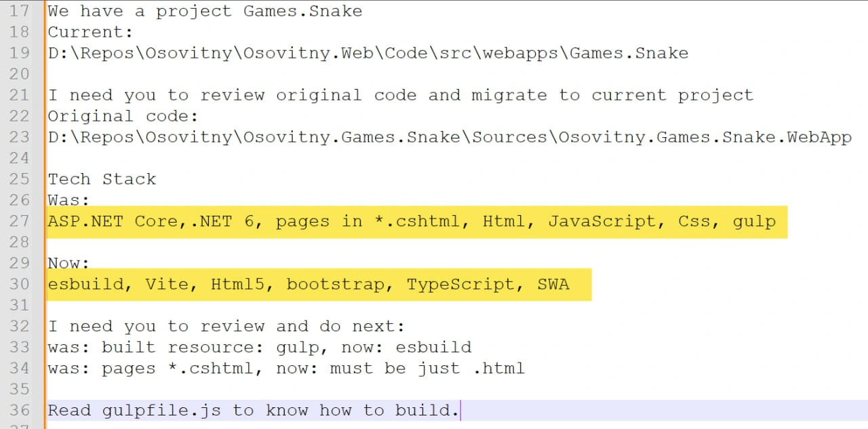
Task: Click line 'Read gulpfile.js to know how to build.'
Action: pyautogui.click(x=254, y=411)
